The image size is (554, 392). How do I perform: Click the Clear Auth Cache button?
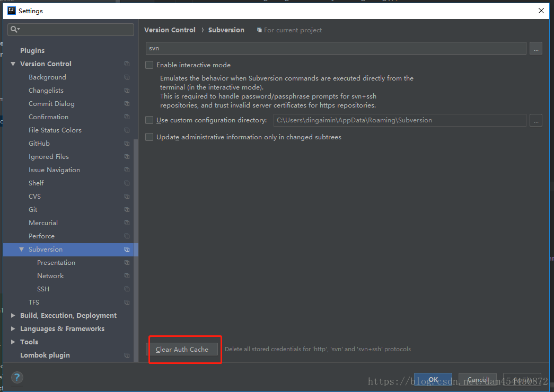point(182,349)
